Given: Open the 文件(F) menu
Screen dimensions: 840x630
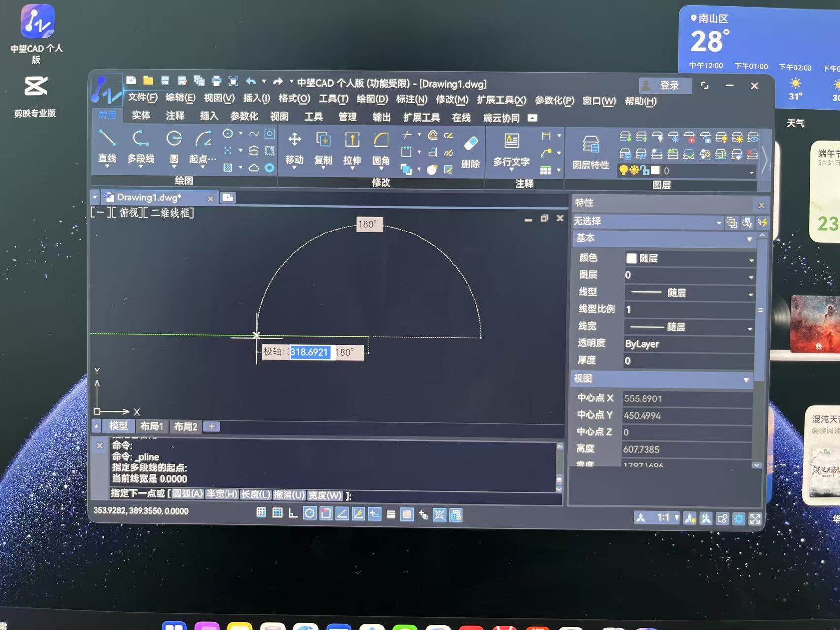Looking at the screenshot, I should coord(143,98).
